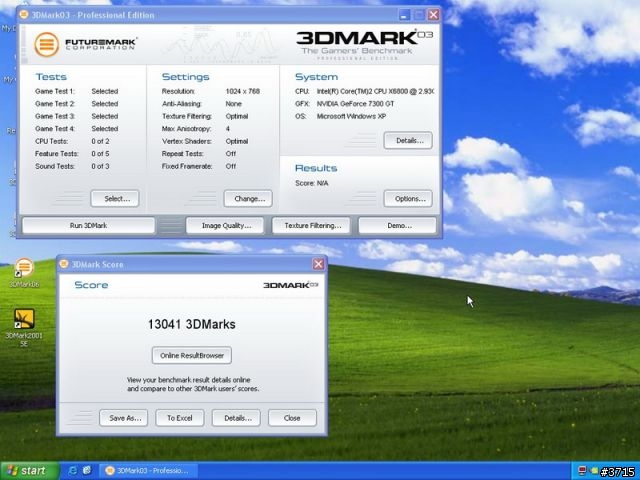Click the 3DMark03 logo banner
The width and height of the screenshot is (640, 480).
point(364,44)
